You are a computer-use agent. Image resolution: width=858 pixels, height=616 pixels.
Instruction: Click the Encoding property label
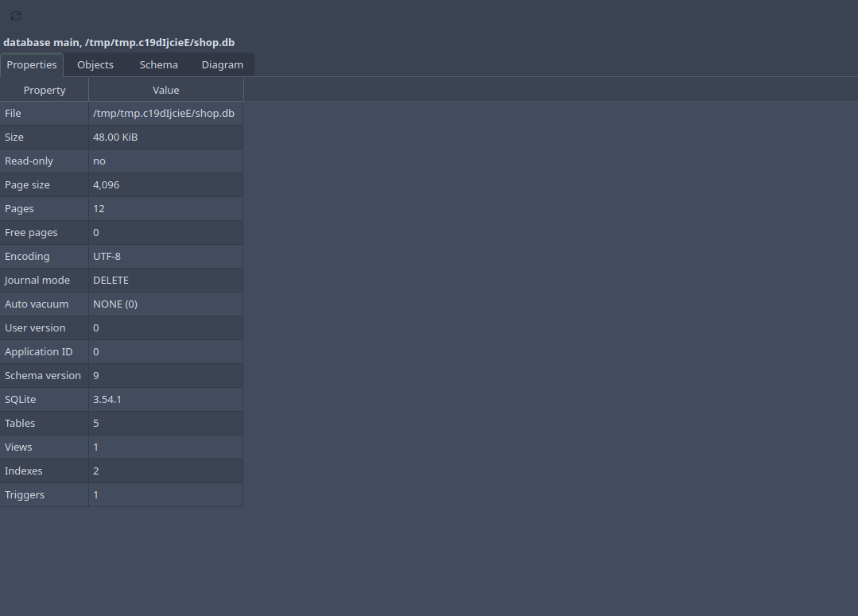tap(45, 256)
